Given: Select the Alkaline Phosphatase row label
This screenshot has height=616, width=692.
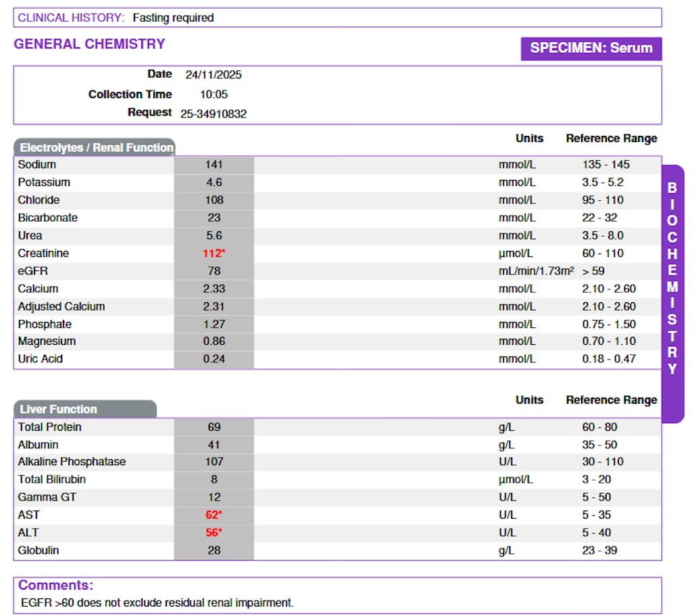Looking at the screenshot, I should click(72, 462).
